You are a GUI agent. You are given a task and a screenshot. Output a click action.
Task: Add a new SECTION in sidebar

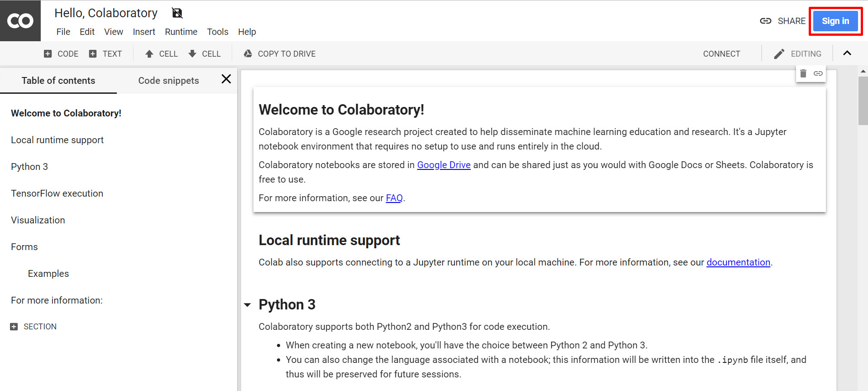click(33, 327)
